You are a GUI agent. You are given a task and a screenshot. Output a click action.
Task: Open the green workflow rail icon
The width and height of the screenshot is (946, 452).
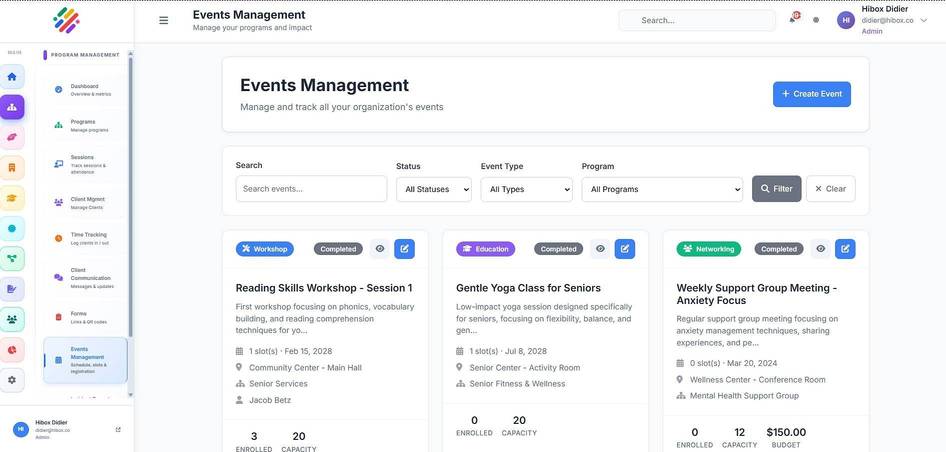tap(12, 258)
